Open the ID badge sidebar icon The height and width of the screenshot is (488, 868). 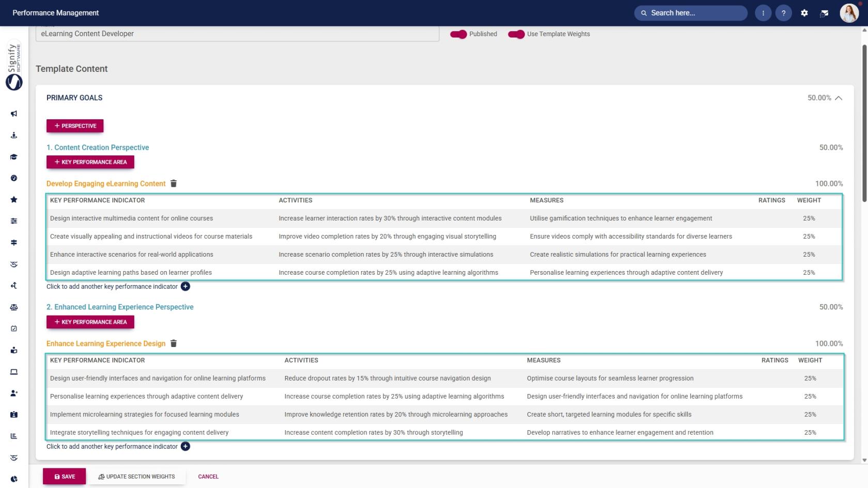[x=14, y=415]
